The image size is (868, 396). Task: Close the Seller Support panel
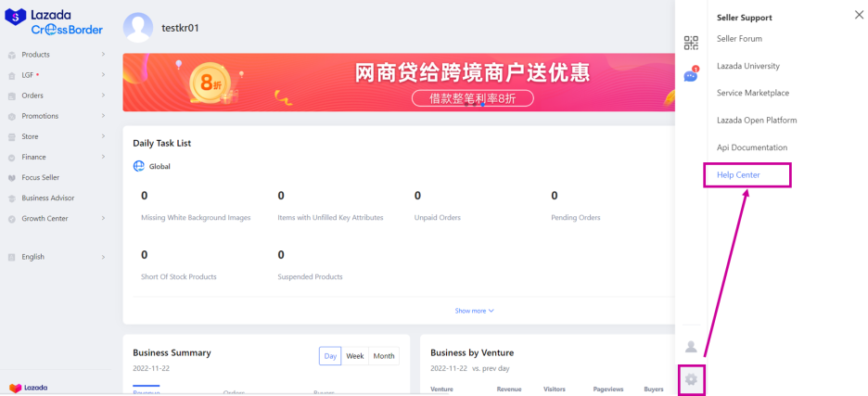[x=858, y=15]
